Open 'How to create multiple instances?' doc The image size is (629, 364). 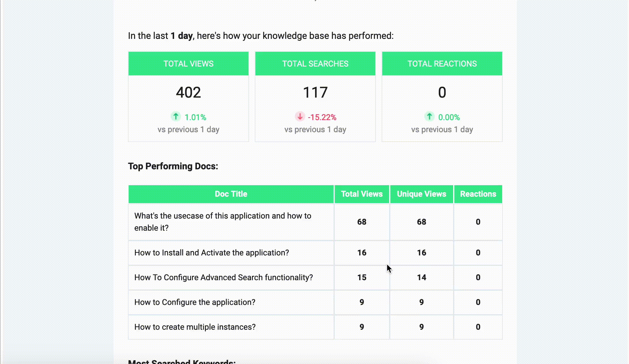click(x=195, y=327)
